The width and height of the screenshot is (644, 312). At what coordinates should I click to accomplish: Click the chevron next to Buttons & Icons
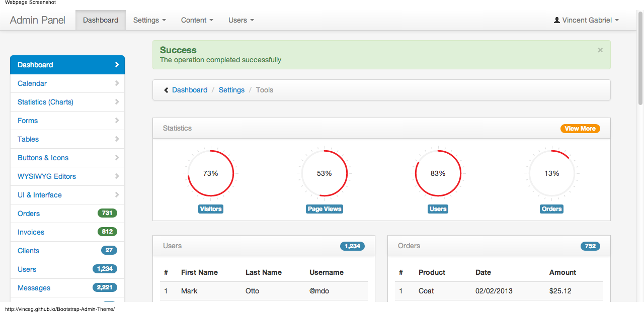(117, 158)
